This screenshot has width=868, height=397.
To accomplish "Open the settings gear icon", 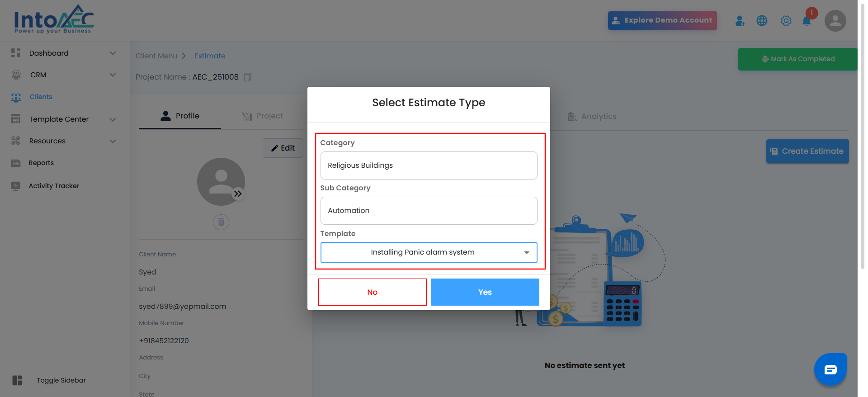I will pyautogui.click(x=786, y=21).
